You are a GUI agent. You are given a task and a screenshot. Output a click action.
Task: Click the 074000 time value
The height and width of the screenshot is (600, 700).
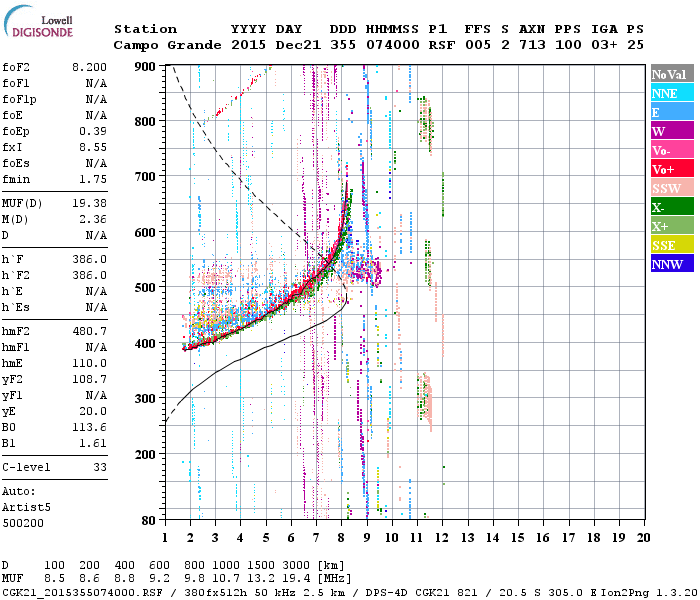[393, 45]
